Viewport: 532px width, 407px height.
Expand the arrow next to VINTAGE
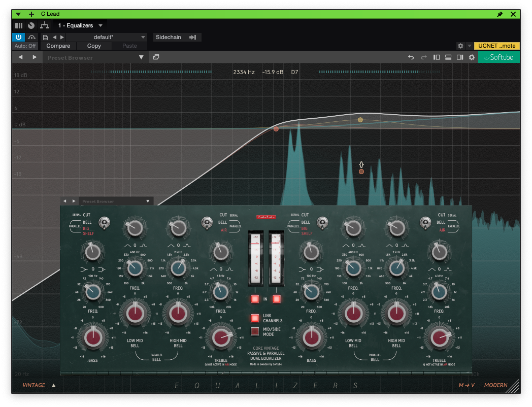click(x=54, y=385)
